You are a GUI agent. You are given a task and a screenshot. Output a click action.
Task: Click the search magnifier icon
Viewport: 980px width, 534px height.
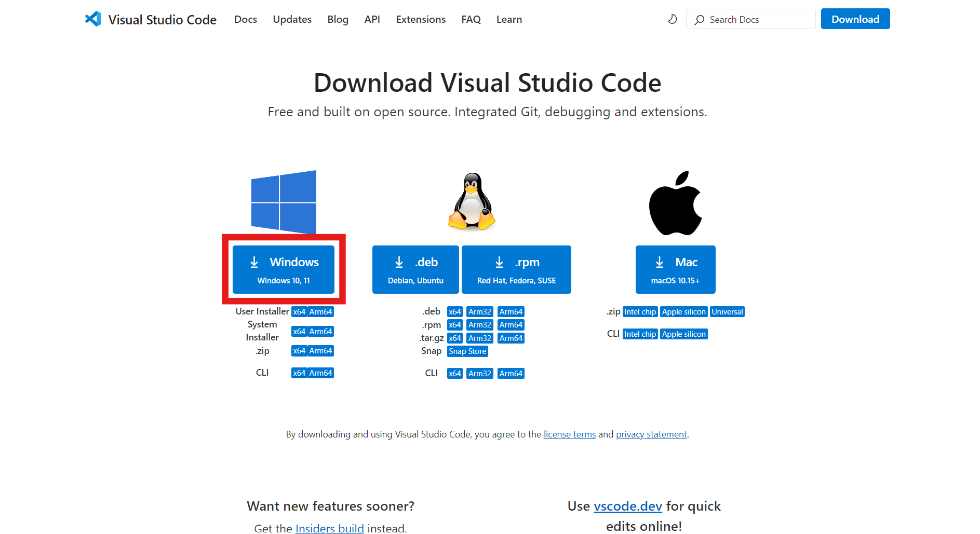(700, 20)
